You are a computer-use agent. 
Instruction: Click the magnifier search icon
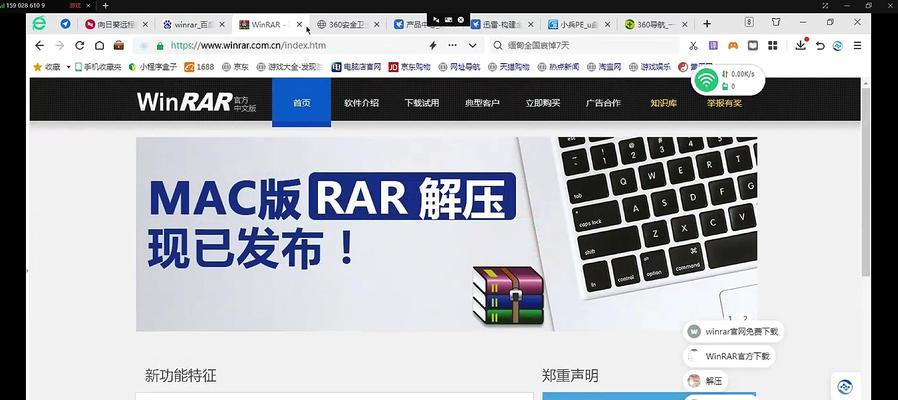pos(498,45)
